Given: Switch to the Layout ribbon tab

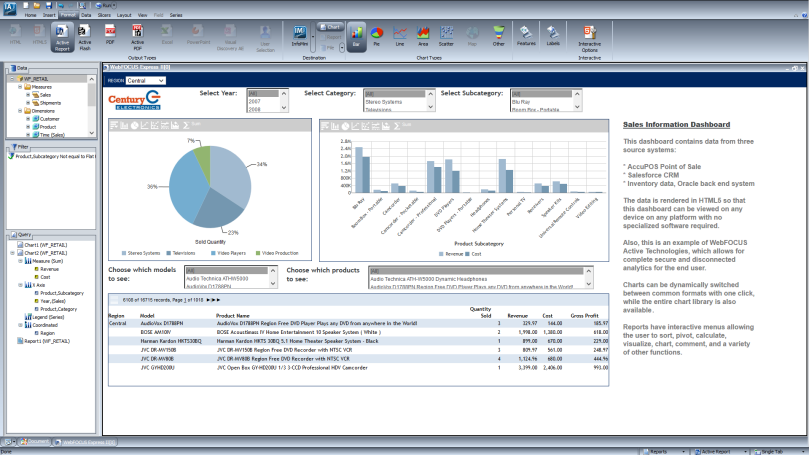Looking at the screenshot, I should [123, 16].
